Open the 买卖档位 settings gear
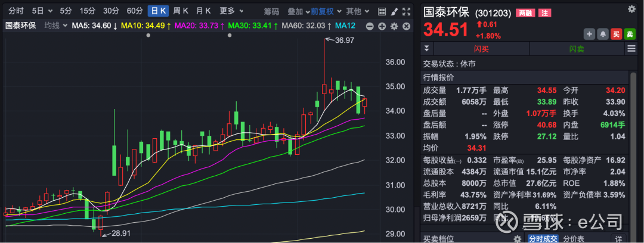Screen dimensions: 644x243 pyautogui.click(x=518, y=238)
